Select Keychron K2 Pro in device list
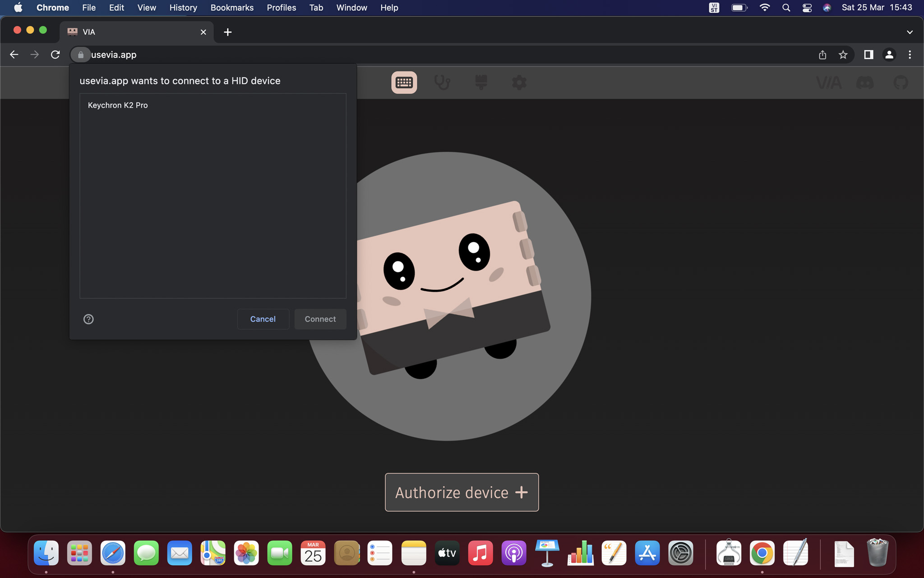The image size is (924, 578). click(x=118, y=105)
